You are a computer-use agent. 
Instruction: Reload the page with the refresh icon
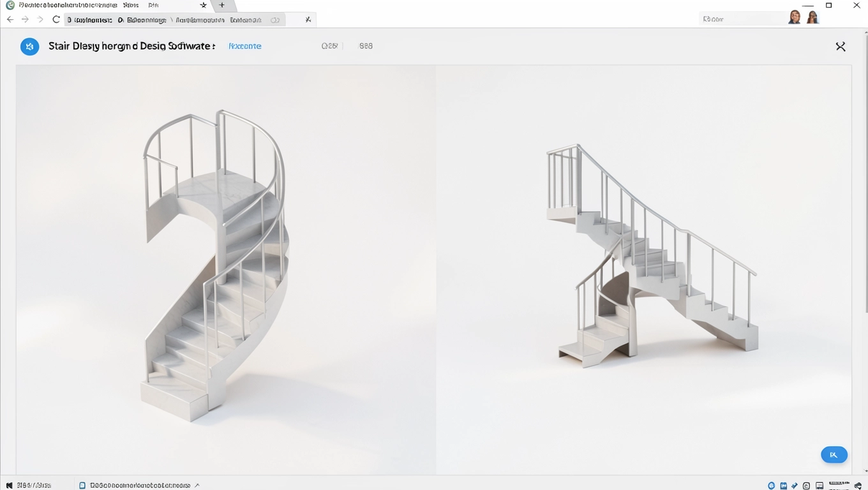56,20
